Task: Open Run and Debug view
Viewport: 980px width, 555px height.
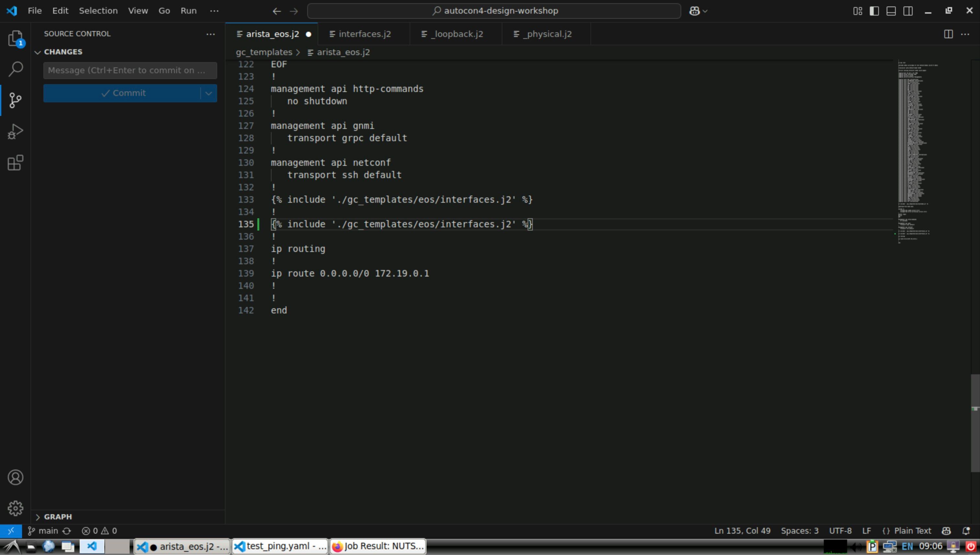Action: pyautogui.click(x=15, y=131)
